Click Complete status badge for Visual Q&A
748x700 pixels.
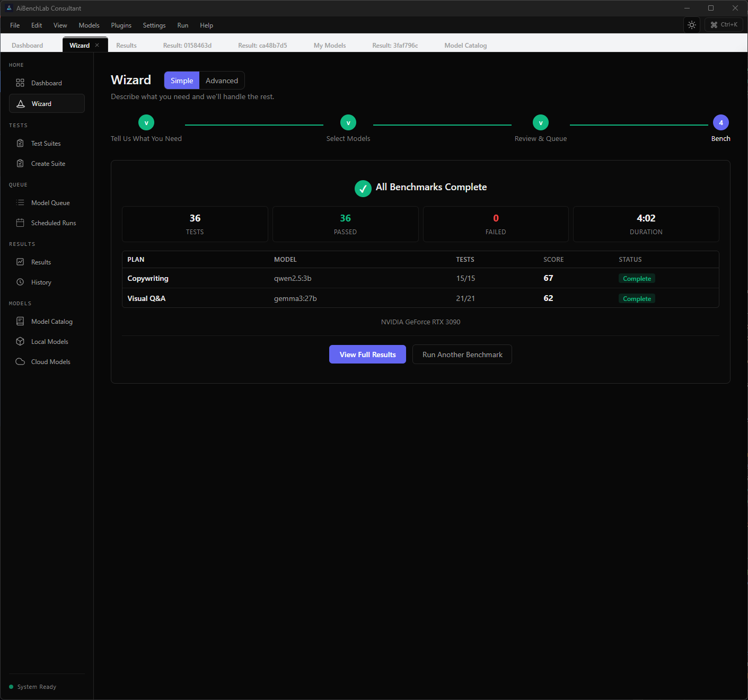[637, 299]
